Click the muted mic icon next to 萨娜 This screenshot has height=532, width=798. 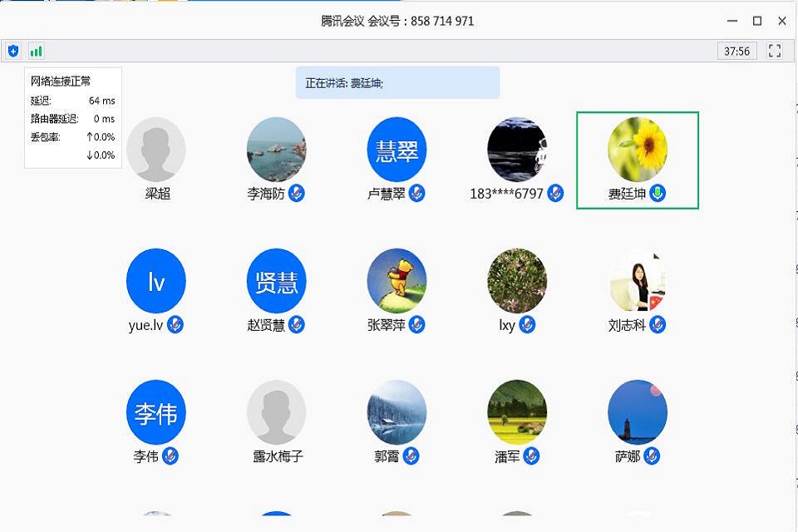click(652, 456)
